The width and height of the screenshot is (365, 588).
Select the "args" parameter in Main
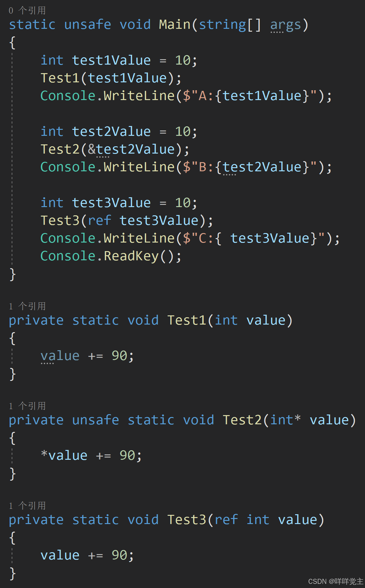pyautogui.click(x=285, y=25)
